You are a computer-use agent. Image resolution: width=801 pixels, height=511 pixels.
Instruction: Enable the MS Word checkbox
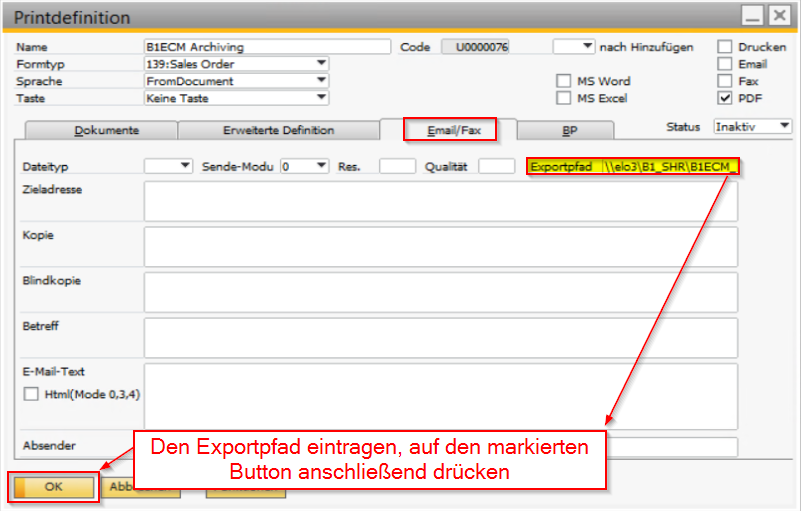point(563,81)
